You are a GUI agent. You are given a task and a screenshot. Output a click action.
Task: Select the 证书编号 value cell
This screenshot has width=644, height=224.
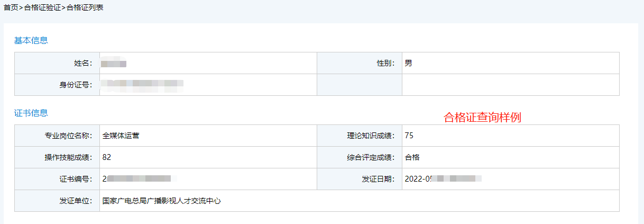click(208, 179)
